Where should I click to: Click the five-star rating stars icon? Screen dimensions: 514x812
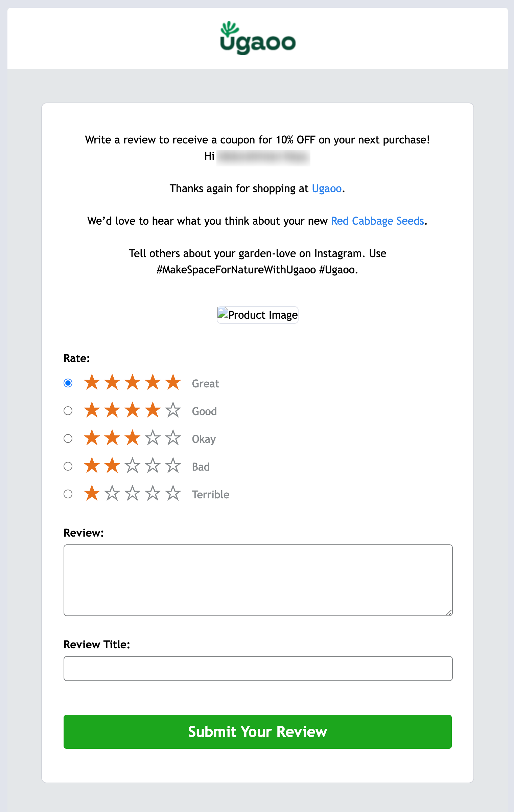click(x=132, y=382)
